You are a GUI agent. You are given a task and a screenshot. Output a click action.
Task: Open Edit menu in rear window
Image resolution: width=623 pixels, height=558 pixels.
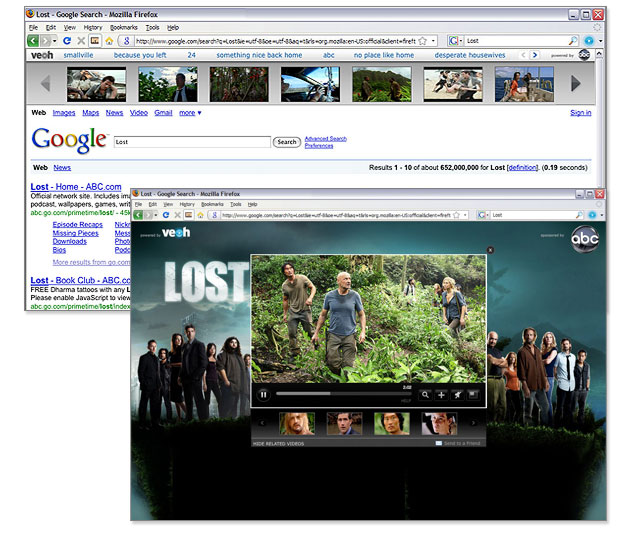[x=51, y=27]
